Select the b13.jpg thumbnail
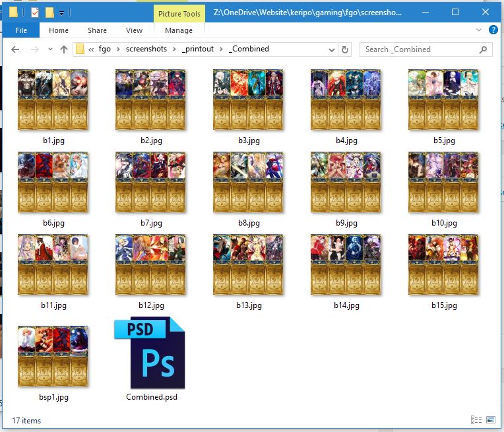This screenshot has height=432, width=504. point(248,264)
